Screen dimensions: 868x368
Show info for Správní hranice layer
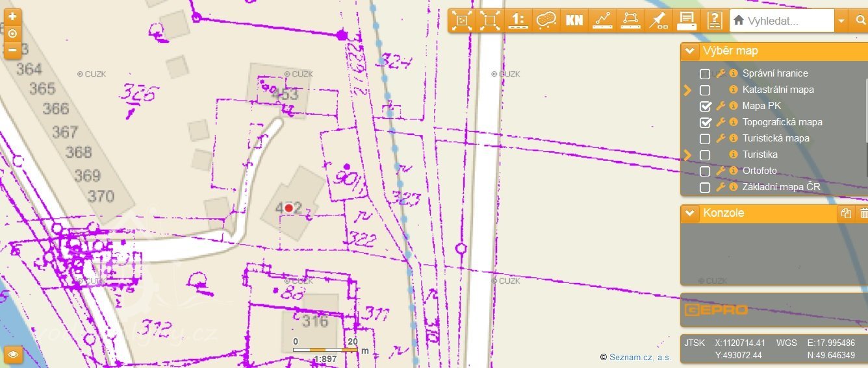tap(734, 73)
